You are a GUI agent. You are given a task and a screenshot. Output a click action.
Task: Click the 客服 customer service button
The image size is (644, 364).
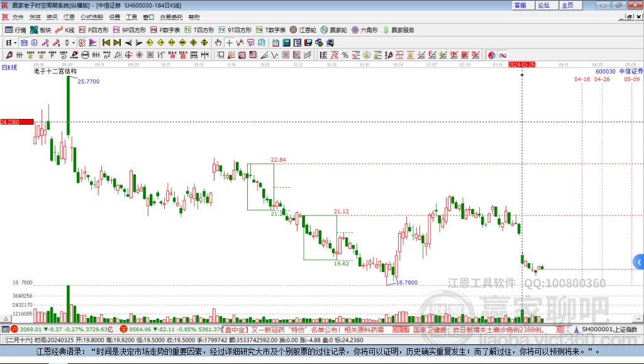(520, 5)
